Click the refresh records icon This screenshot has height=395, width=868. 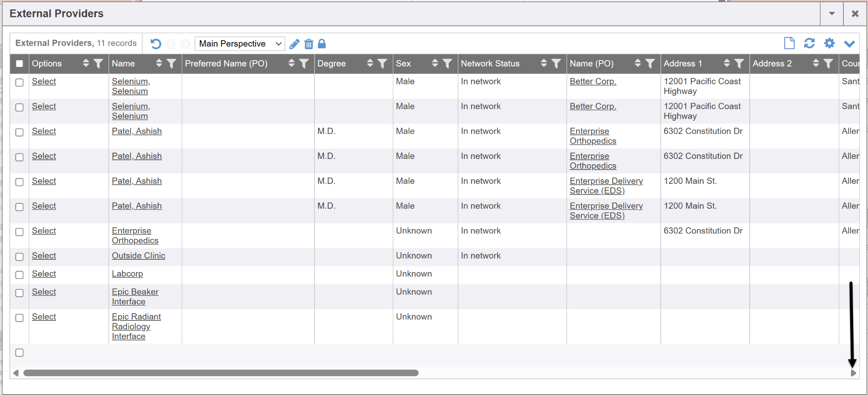pos(809,43)
